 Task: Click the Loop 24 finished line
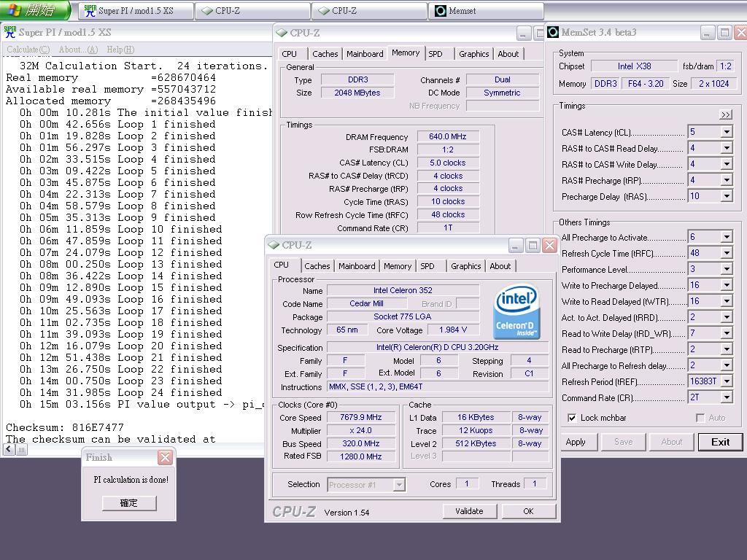(x=120, y=392)
